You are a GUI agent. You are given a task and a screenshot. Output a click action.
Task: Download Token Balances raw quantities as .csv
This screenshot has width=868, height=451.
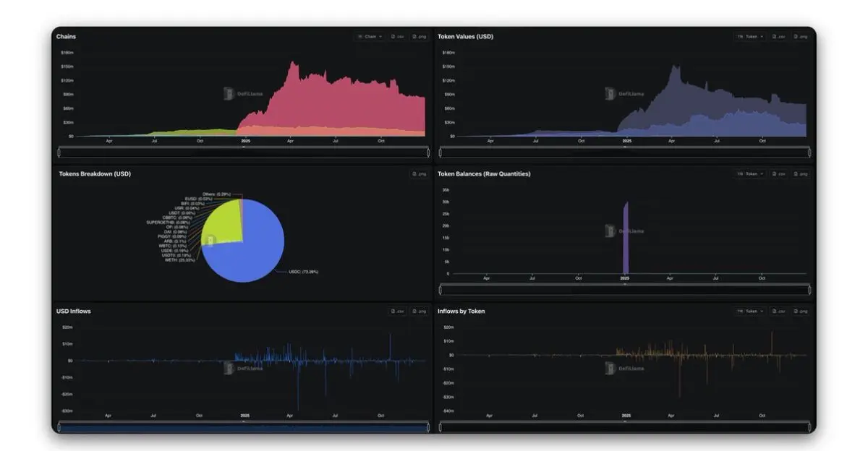click(778, 173)
